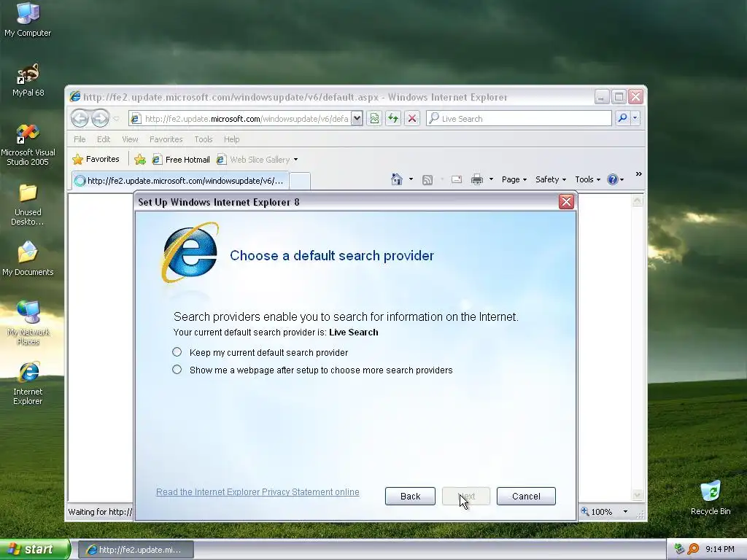Expand the Web Slice Gallery dropdown
The image size is (747, 560).
tap(296, 160)
